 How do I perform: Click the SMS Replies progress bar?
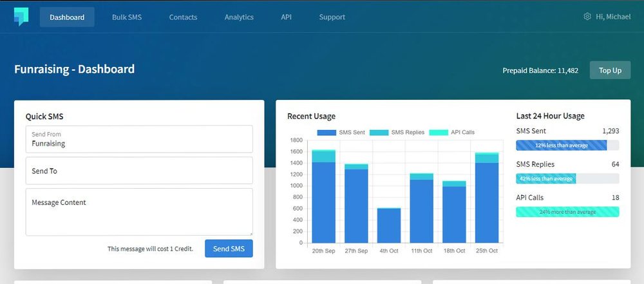(567, 178)
